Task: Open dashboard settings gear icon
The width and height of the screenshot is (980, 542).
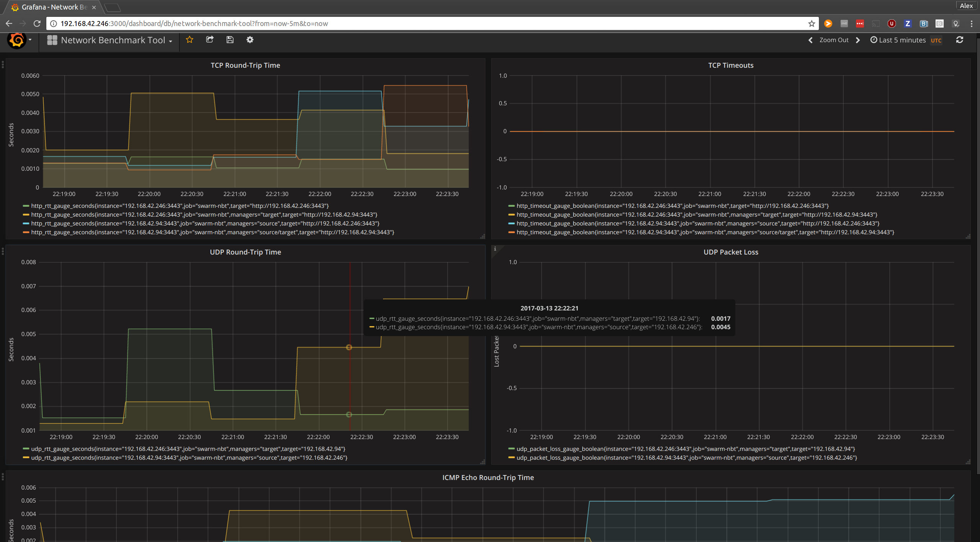Action: [x=250, y=40]
